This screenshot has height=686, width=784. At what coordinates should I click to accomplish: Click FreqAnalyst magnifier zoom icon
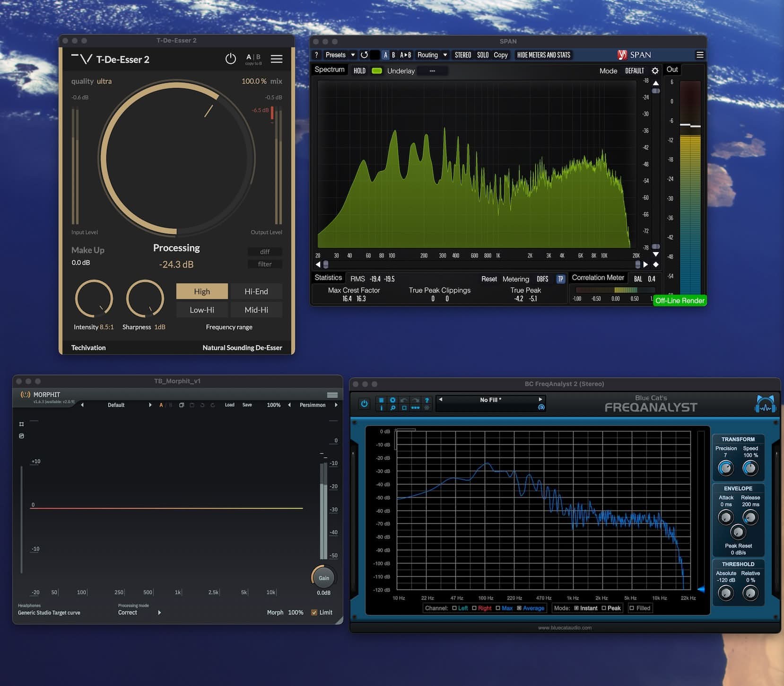tap(392, 408)
